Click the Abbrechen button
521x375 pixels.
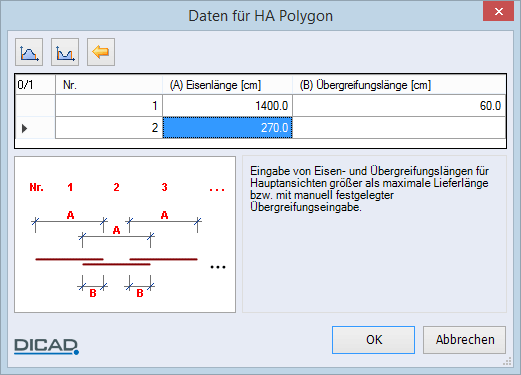(465, 340)
